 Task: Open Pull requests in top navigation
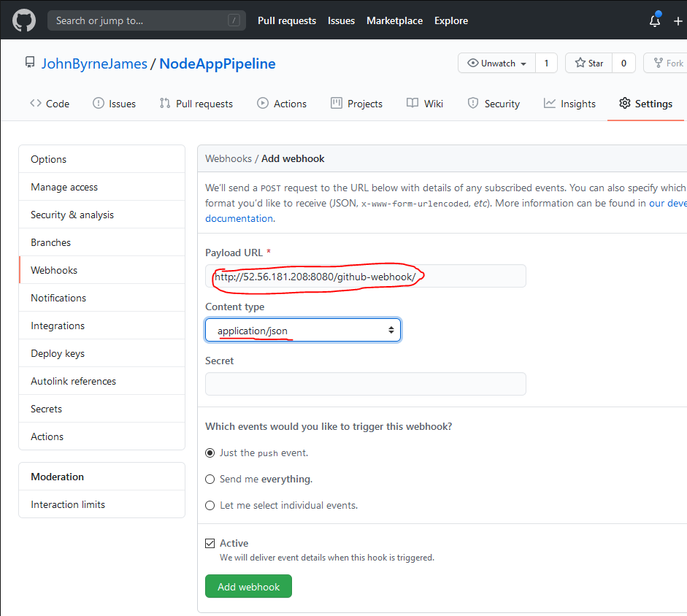coord(286,20)
